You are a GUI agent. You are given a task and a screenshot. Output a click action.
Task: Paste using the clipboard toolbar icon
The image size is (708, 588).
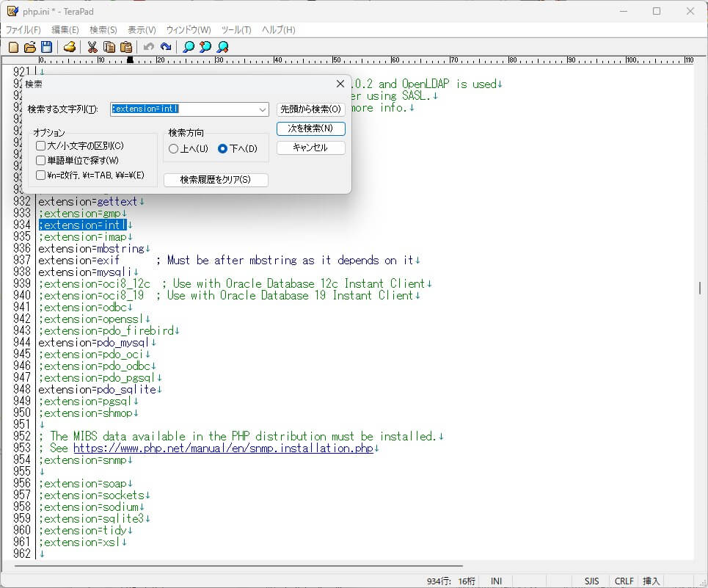(x=126, y=47)
